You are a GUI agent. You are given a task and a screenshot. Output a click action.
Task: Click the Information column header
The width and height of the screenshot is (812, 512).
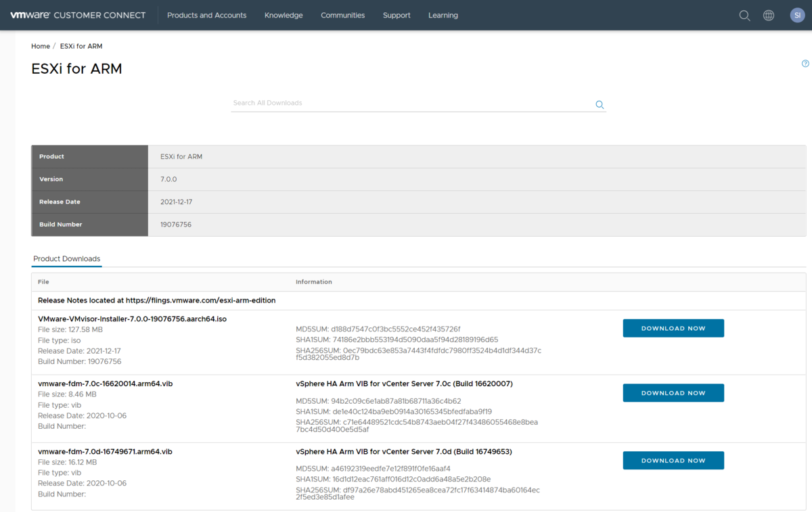pos(314,281)
